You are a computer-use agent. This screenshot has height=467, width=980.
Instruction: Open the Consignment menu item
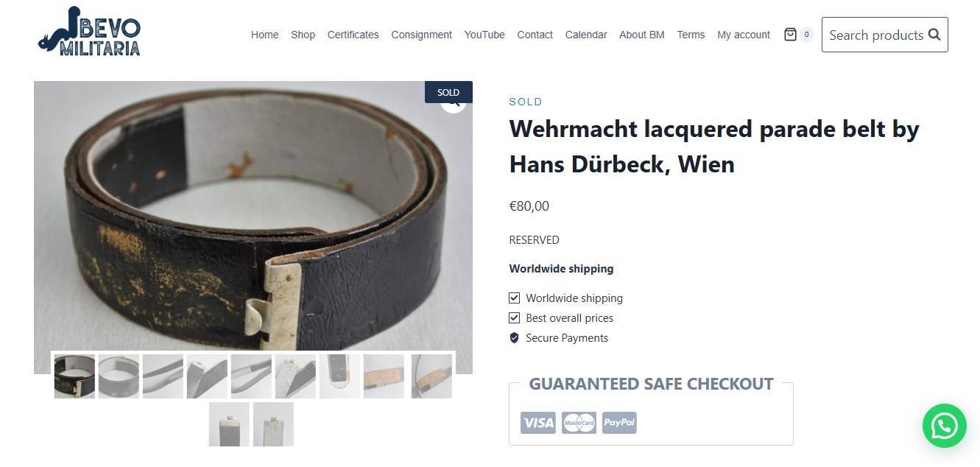tap(421, 35)
